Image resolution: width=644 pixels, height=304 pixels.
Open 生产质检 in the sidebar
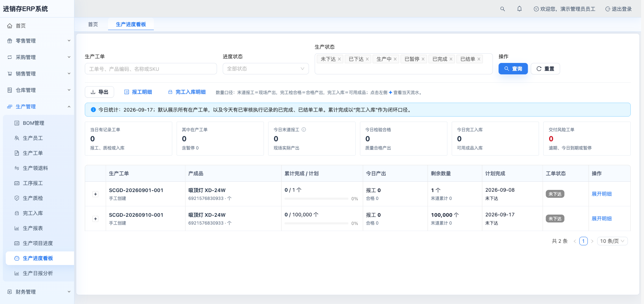40,198
